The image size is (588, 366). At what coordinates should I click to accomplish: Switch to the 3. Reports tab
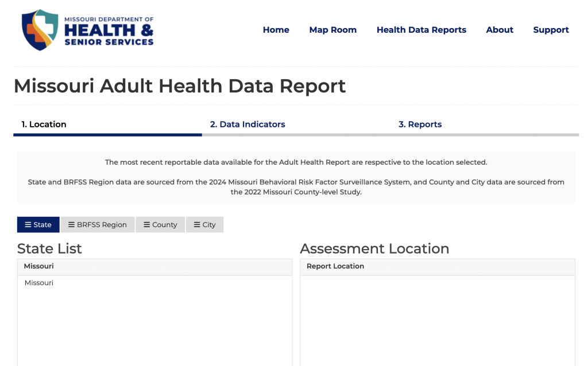pyautogui.click(x=420, y=124)
